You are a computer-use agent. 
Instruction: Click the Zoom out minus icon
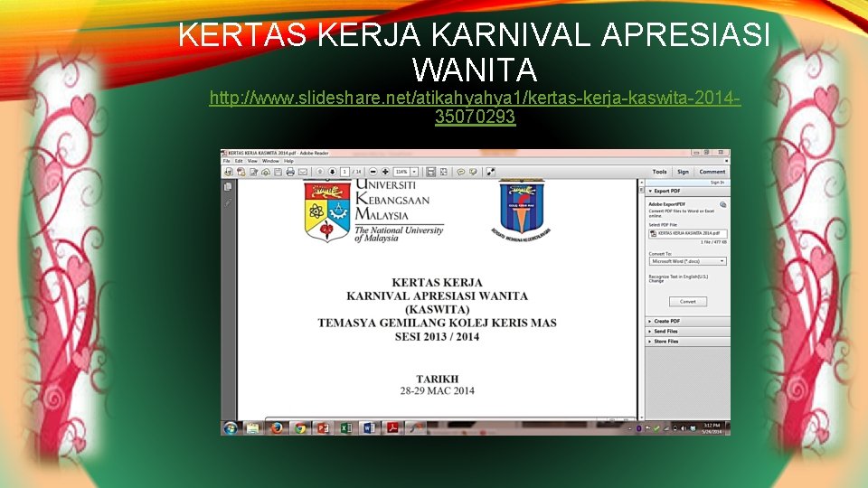373,172
